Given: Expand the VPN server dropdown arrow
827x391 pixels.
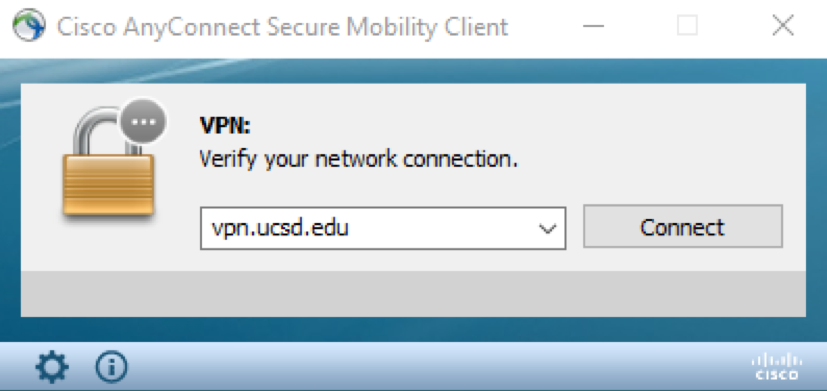Looking at the screenshot, I should click(x=547, y=228).
